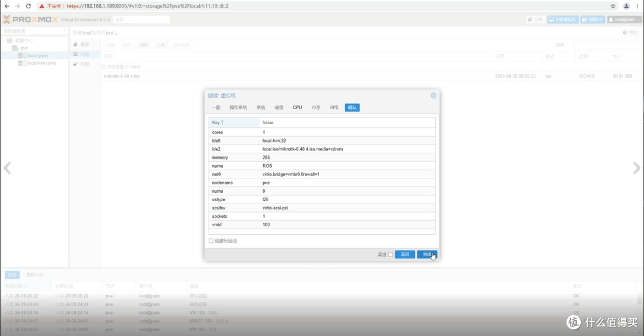Image resolution: width=644 pixels, height=336 pixels.
Task: Close the Create Virtual Machine dialog
Action: (x=434, y=95)
